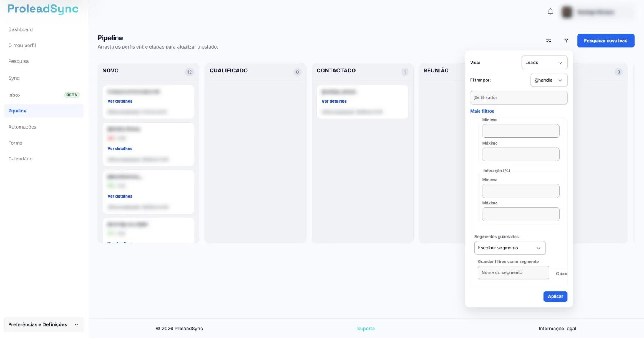
Task: Open the Inbox beta section
Action: [x=44, y=95]
